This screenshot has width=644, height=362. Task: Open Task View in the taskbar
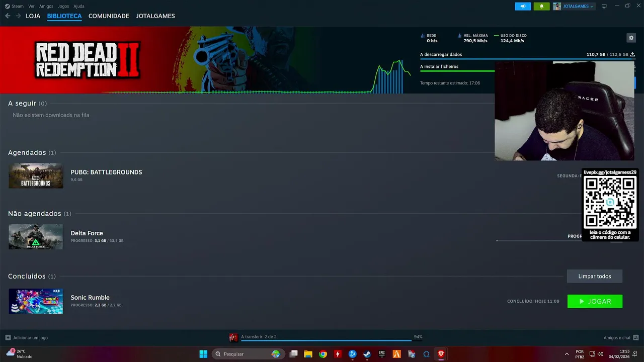tap(294, 354)
